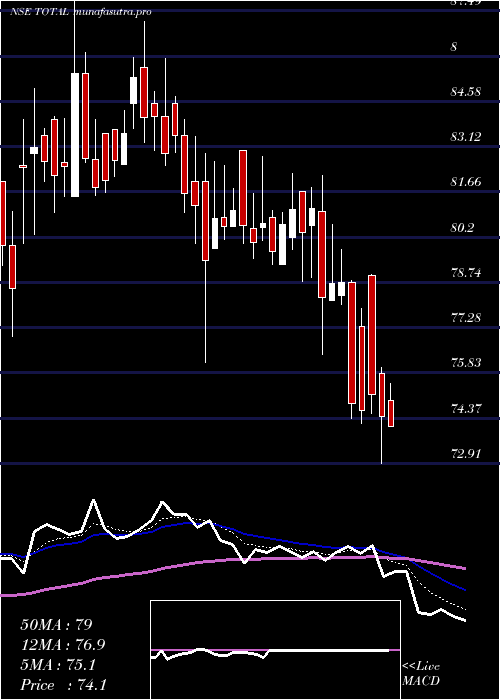Select the 84.58 price axis label
The image size is (500, 700).
click(466, 92)
